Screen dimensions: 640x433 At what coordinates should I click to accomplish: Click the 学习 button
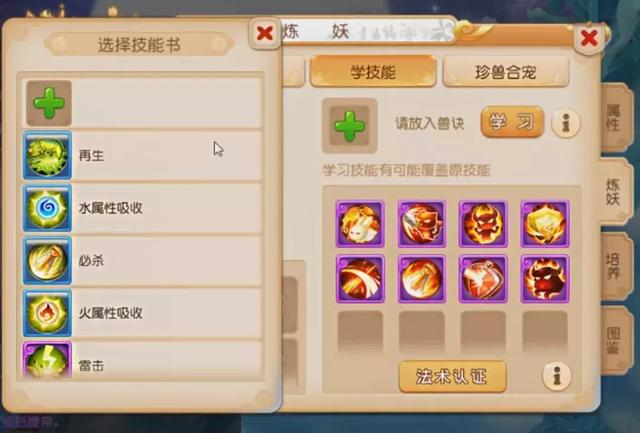click(512, 122)
